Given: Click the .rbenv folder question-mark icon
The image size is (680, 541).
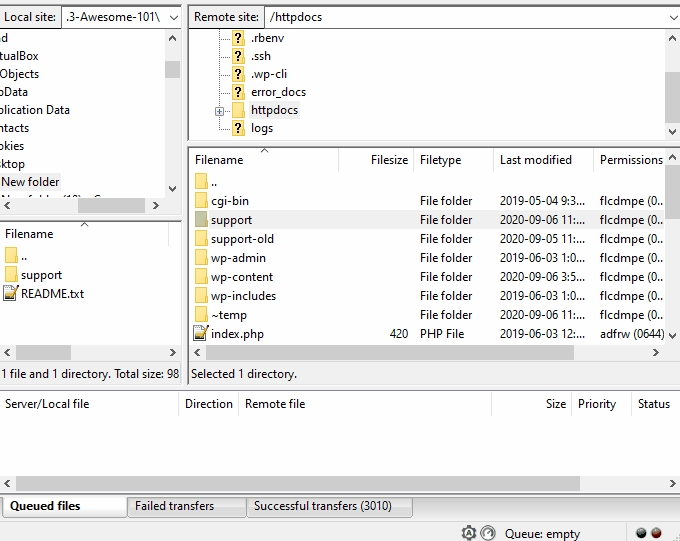Looking at the screenshot, I should (238, 38).
